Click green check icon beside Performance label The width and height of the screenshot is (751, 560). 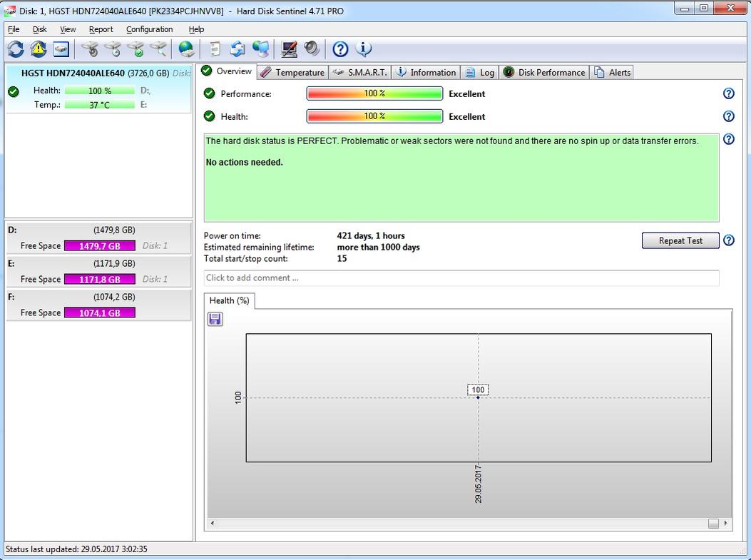(x=209, y=93)
